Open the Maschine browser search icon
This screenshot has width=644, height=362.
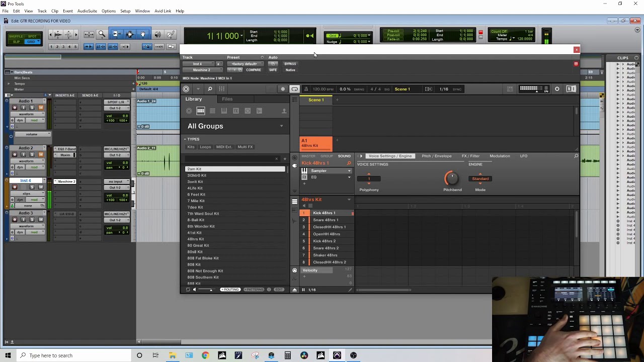(210, 89)
